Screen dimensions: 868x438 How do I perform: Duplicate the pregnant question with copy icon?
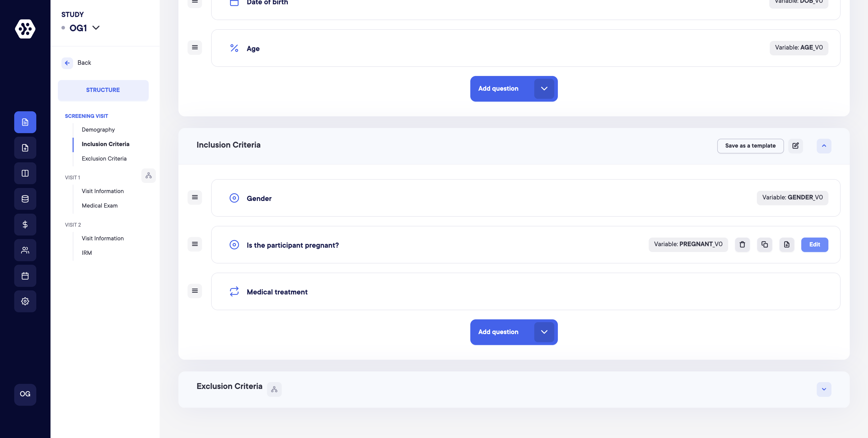764,245
